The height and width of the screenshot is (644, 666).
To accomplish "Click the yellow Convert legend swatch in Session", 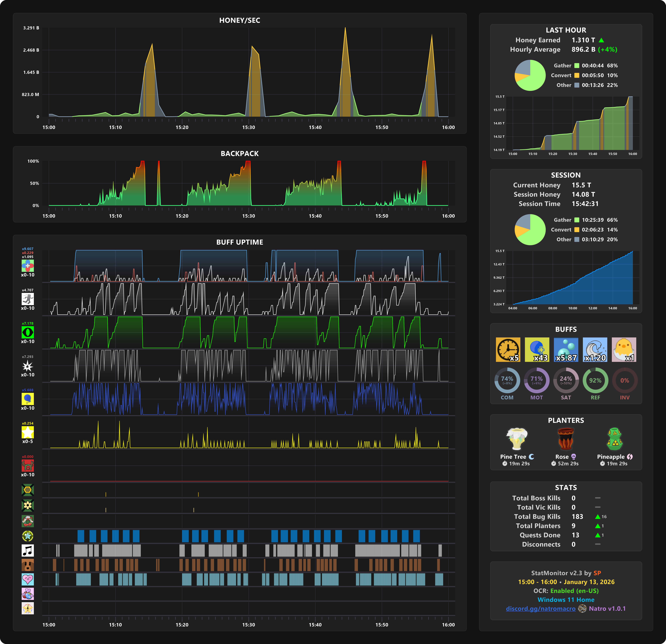I will click(577, 230).
